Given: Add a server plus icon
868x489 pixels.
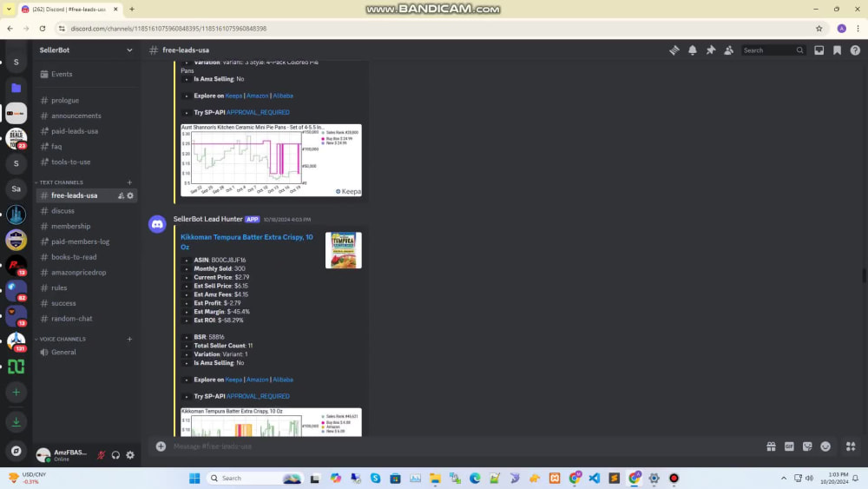Looking at the screenshot, I should coord(16,393).
